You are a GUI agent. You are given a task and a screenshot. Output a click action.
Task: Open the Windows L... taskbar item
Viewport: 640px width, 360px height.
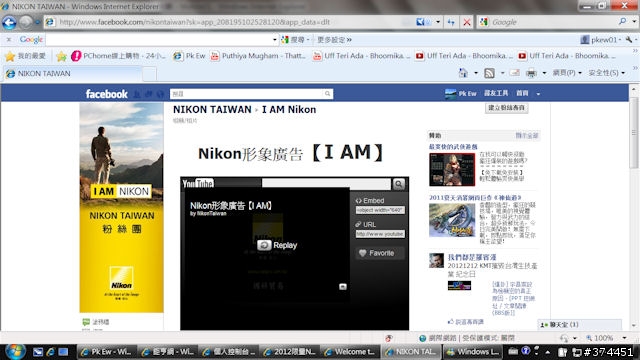pos(473,351)
